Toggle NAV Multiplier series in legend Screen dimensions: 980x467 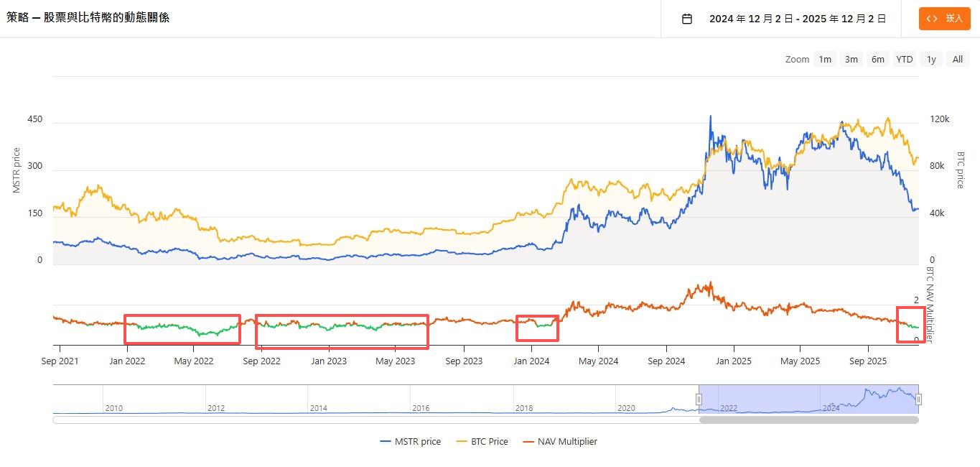coord(566,442)
